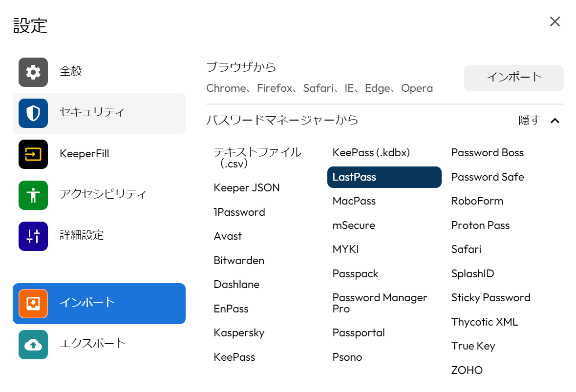
Task: Click the KeeperFill yellow arrow icon
Action: pos(33,154)
